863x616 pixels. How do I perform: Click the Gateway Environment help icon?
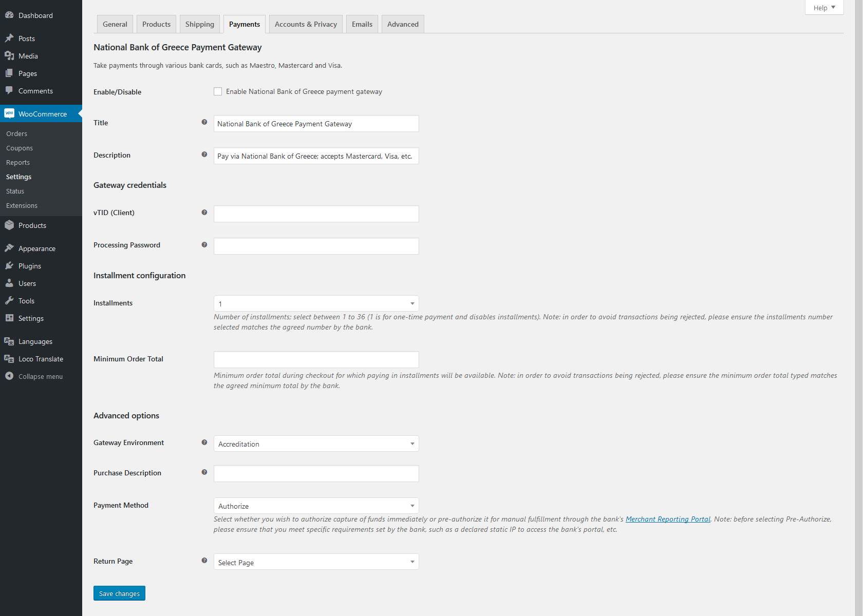click(204, 442)
